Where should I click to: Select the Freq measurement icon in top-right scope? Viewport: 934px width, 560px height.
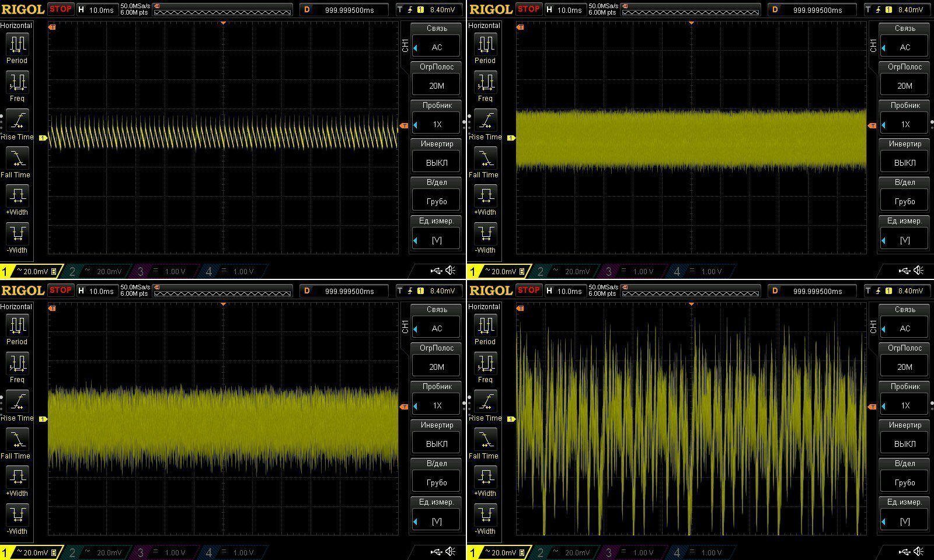485,82
